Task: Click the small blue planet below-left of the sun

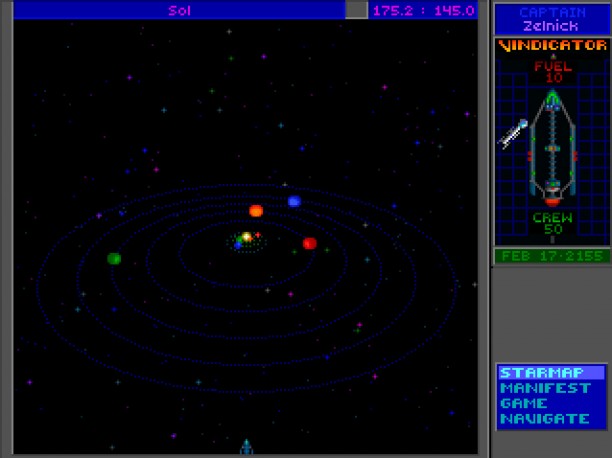Action: 237,245
